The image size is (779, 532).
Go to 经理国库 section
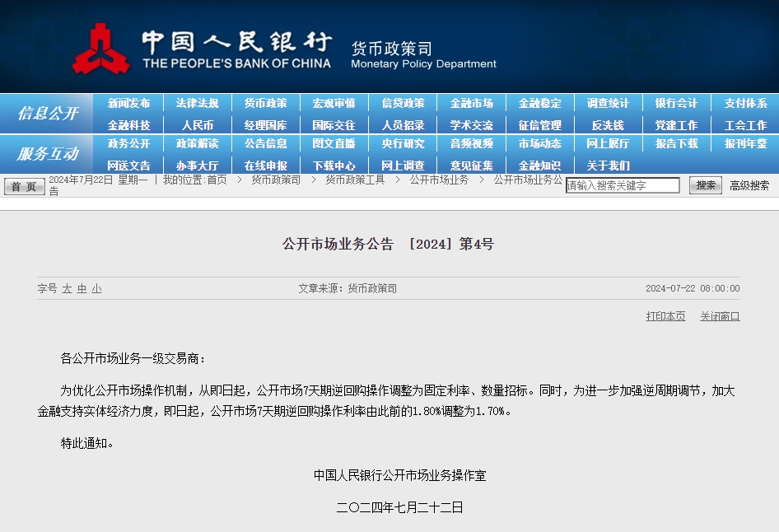pyautogui.click(x=266, y=125)
